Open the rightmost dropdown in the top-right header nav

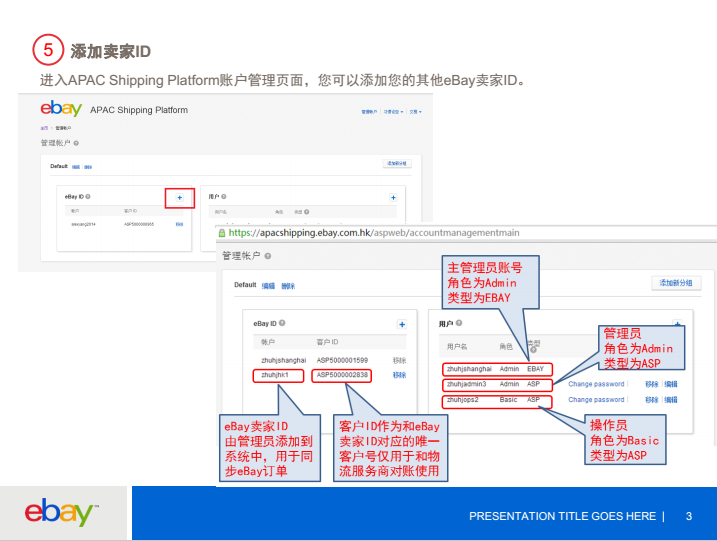[x=415, y=112]
